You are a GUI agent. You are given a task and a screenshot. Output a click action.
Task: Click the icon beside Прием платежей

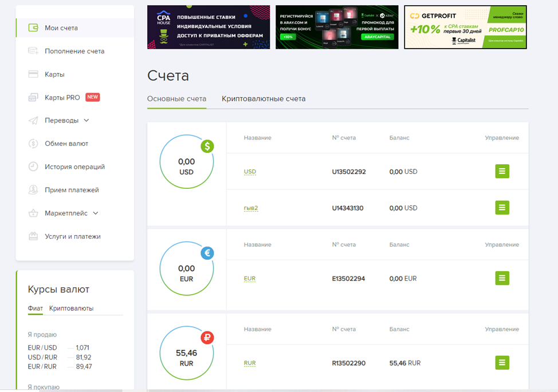click(x=33, y=190)
